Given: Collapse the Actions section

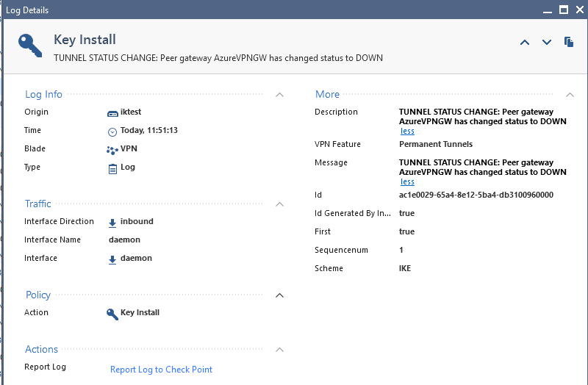Looking at the screenshot, I should pyautogui.click(x=279, y=350).
